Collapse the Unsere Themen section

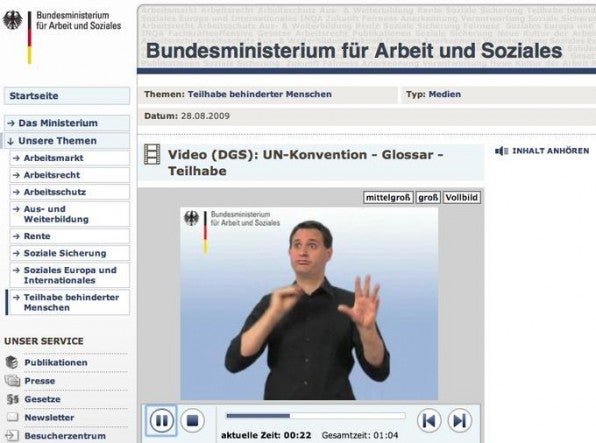click(x=67, y=141)
